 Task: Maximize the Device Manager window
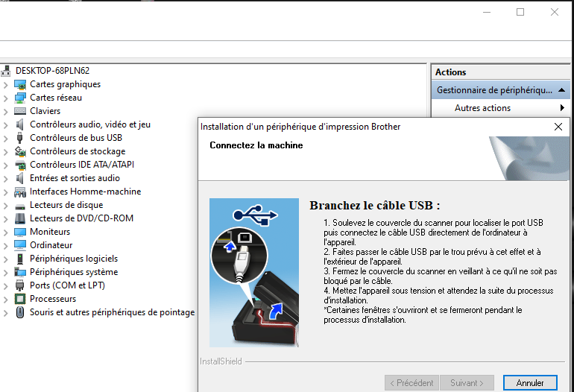520,12
